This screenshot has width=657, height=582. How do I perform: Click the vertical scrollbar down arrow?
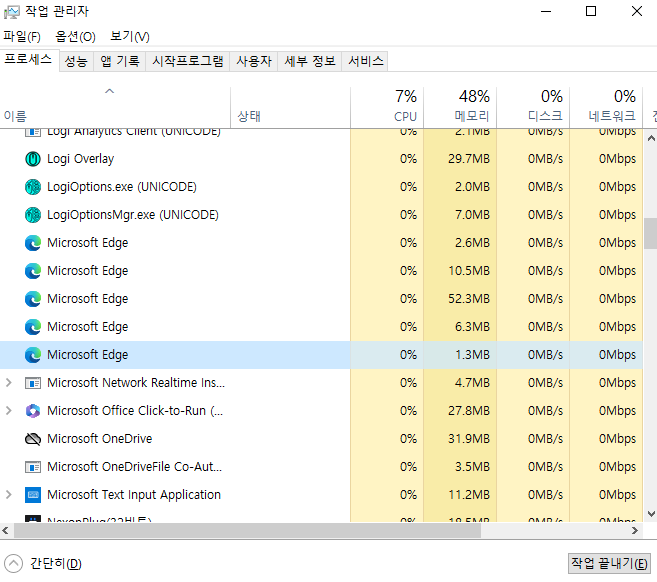coord(651,514)
